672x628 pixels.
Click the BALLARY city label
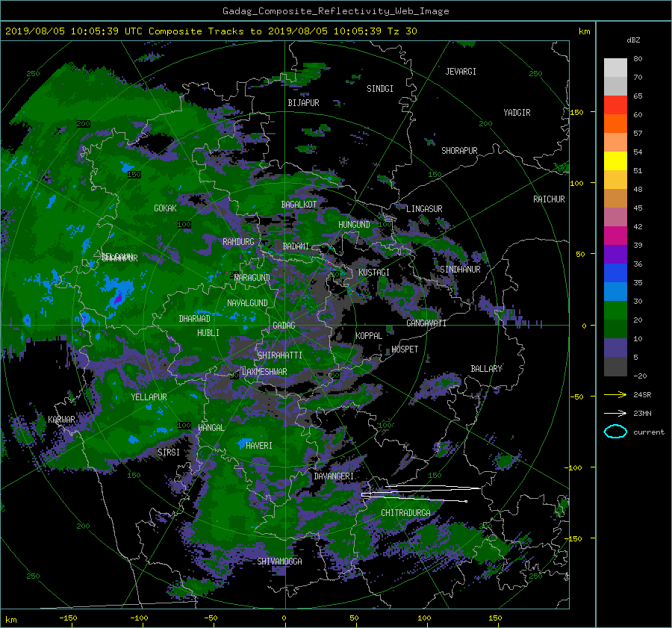[486, 369]
